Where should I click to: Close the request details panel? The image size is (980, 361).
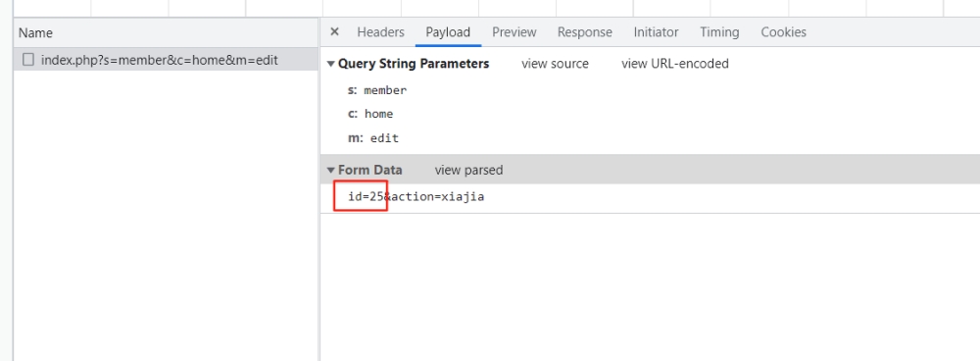point(334,32)
